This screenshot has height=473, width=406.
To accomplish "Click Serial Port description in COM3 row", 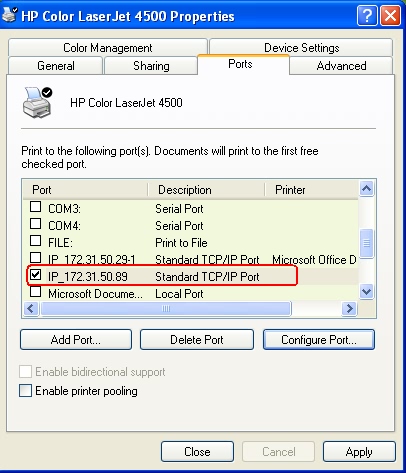I will [179, 209].
